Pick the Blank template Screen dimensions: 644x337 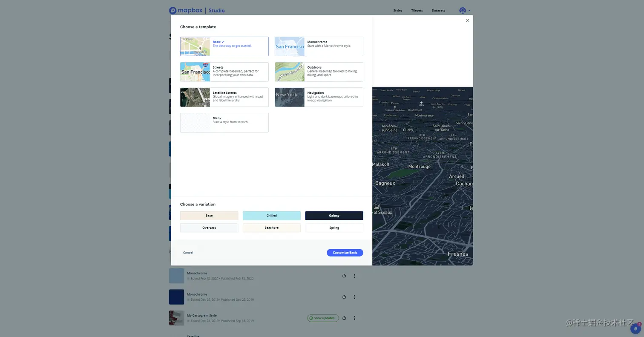click(224, 123)
